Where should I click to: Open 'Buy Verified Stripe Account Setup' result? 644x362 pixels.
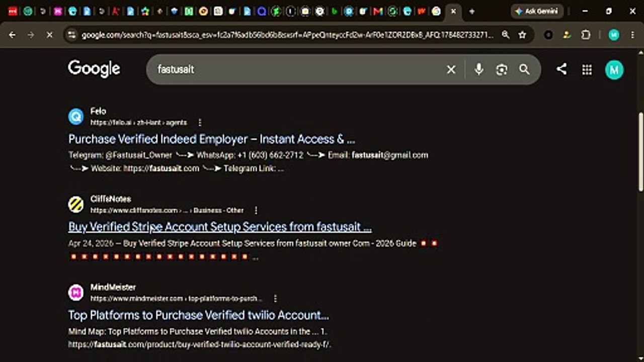220,227
